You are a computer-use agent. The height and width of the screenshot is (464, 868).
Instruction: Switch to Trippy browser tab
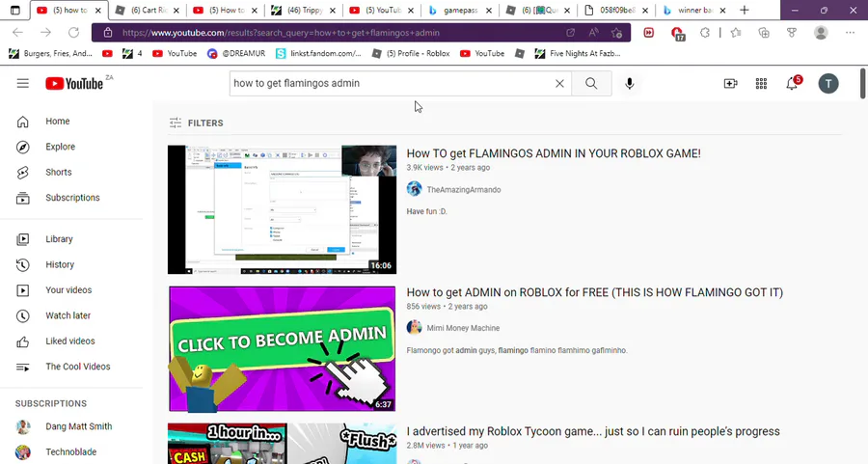305,10
